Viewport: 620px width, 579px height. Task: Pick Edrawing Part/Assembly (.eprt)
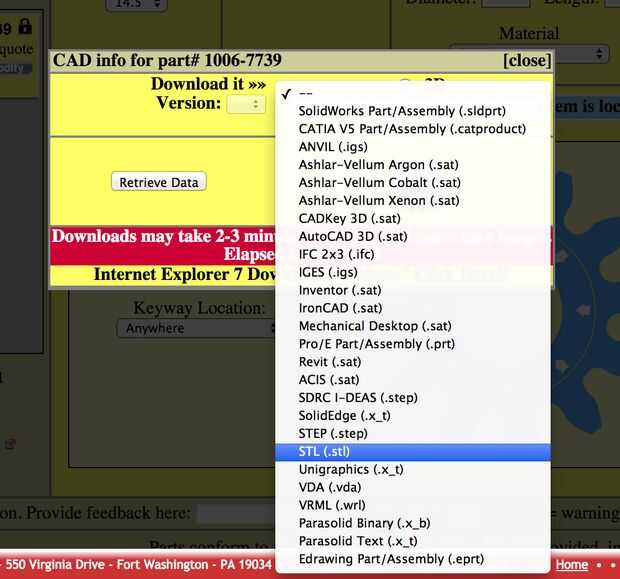coord(412,559)
